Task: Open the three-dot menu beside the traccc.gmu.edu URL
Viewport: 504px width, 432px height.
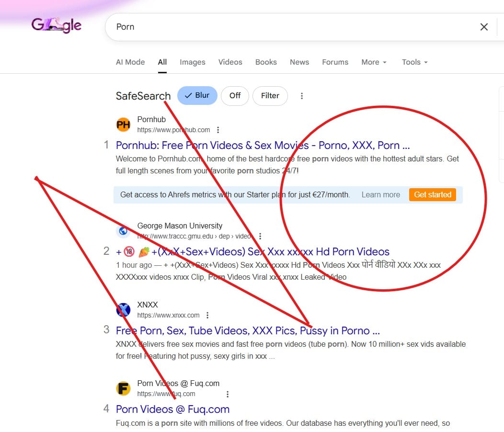Action: point(260,236)
